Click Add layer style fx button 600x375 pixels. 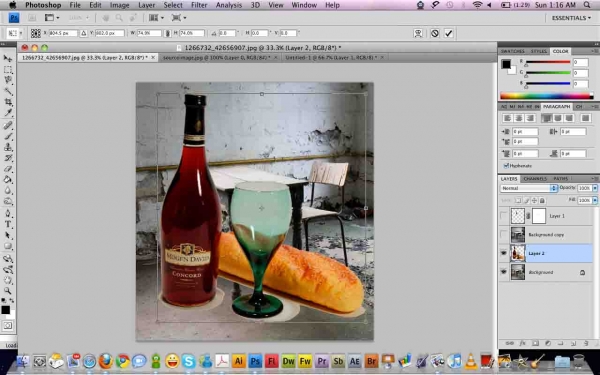pyautogui.click(x=523, y=344)
